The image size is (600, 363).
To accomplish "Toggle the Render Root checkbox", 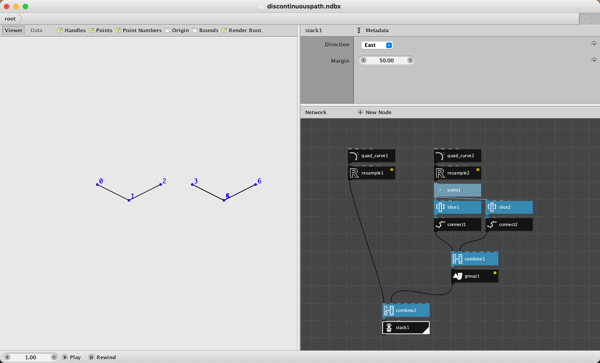I will (x=224, y=30).
